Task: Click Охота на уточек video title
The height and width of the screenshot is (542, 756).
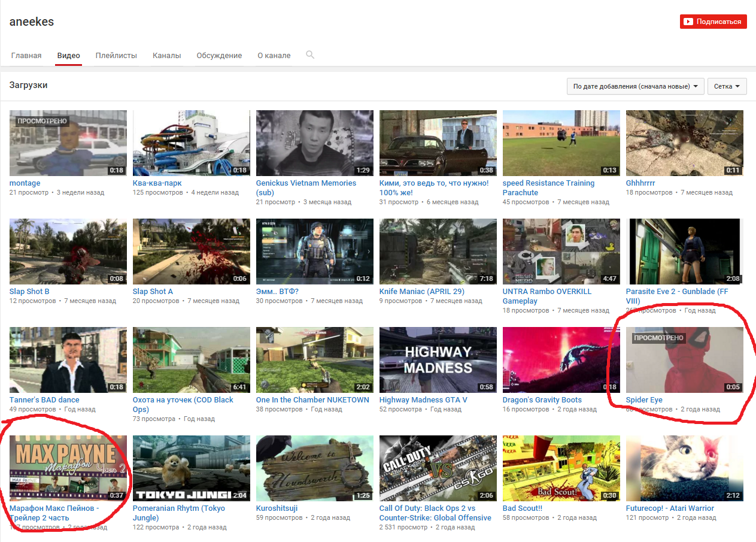Action: point(183,405)
